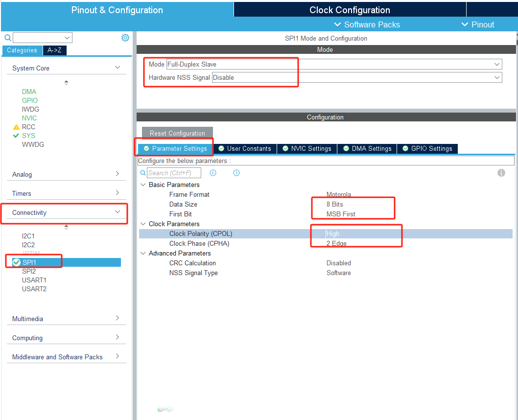Click the Reset Configuration button
The image size is (518, 420).
coord(177,134)
